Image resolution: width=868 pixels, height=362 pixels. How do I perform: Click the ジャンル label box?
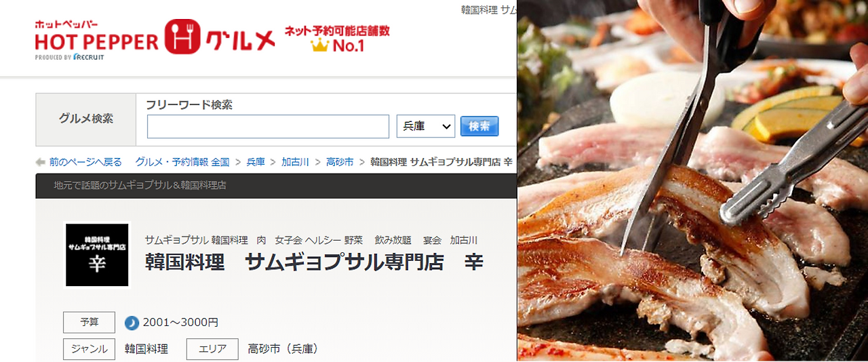click(x=89, y=349)
